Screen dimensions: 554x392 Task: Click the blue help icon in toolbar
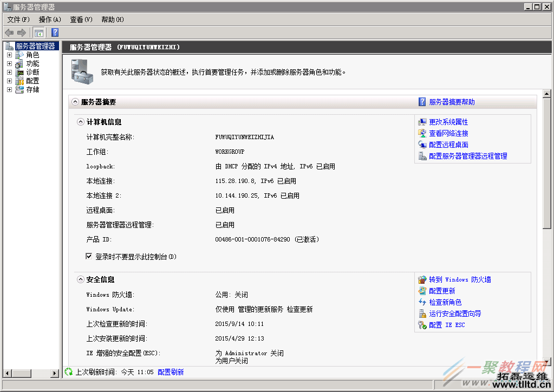tap(55, 32)
